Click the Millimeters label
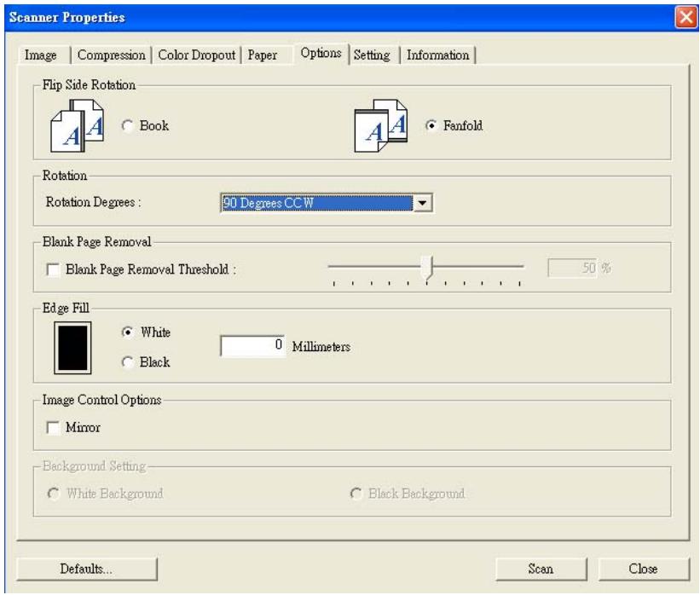Viewport: 700px width, 595px height. [x=321, y=347]
